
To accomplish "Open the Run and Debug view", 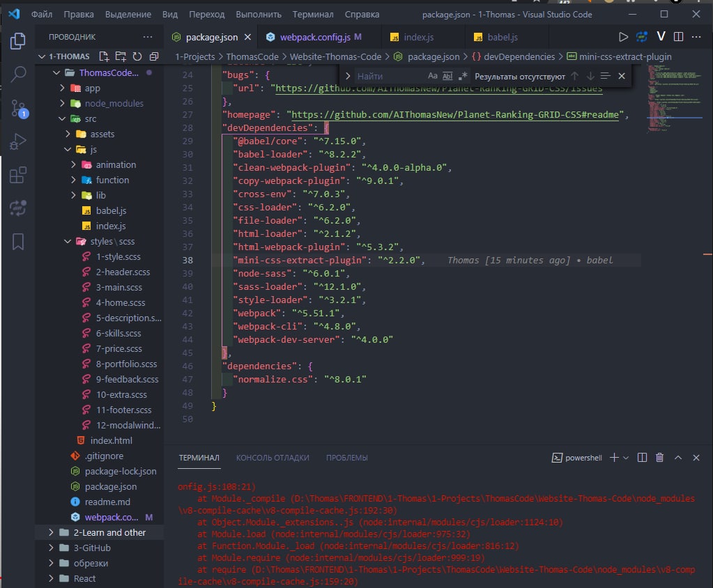I will click(17, 141).
